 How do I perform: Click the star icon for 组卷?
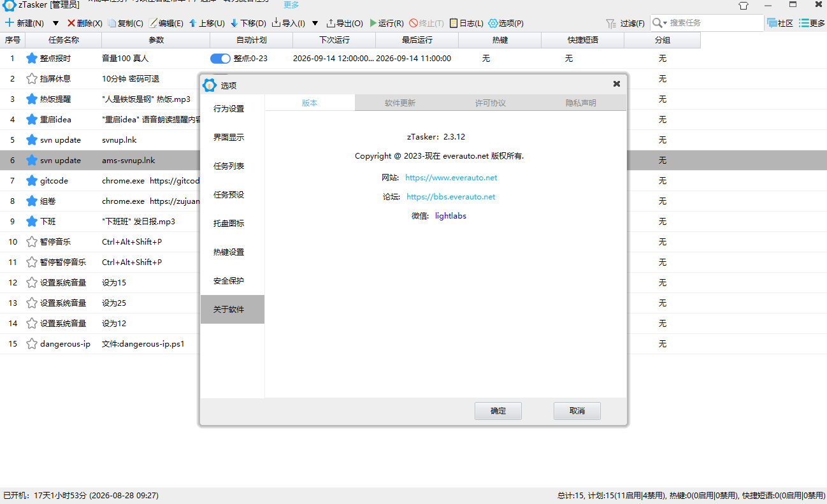pos(32,201)
